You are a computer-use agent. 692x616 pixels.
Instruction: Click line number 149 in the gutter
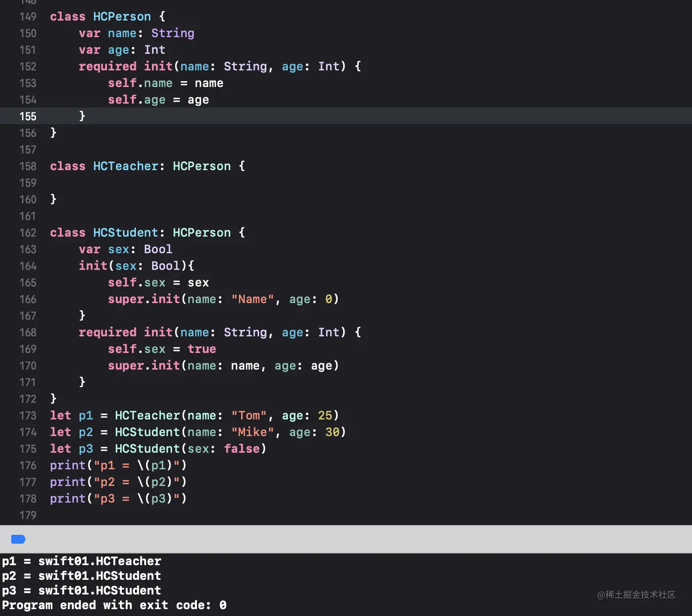[28, 17]
